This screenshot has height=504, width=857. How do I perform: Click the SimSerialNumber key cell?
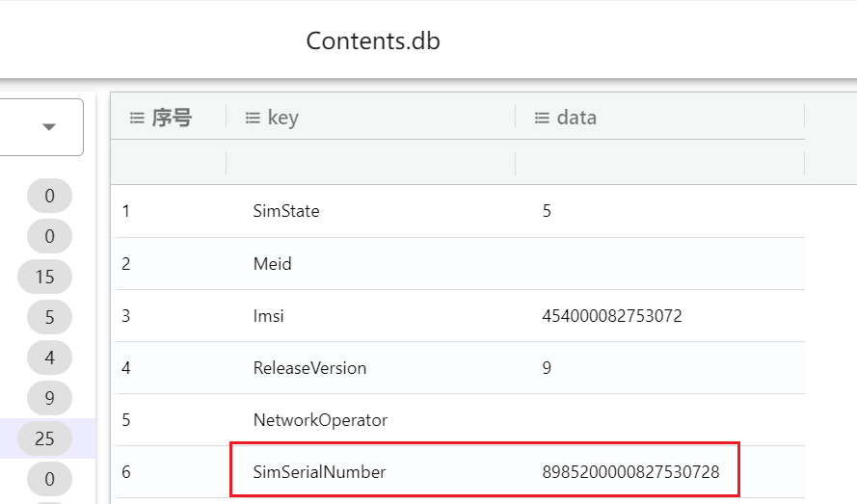coord(319,472)
